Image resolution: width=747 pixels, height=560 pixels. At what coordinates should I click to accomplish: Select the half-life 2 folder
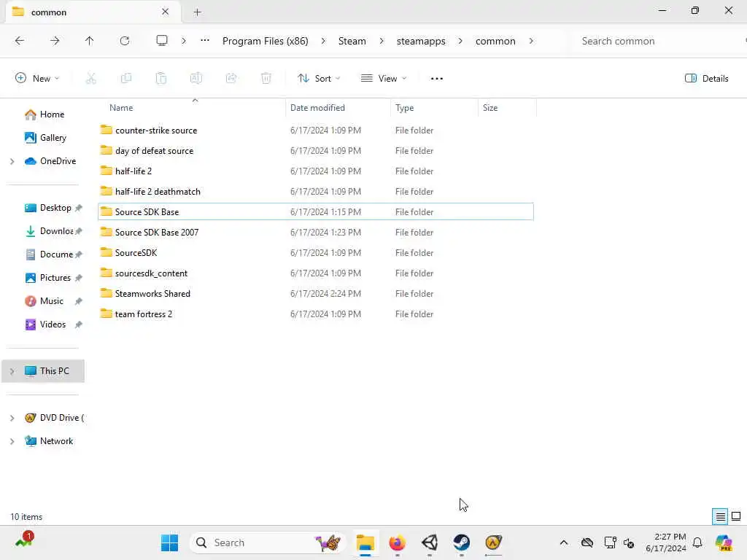click(315, 171)
